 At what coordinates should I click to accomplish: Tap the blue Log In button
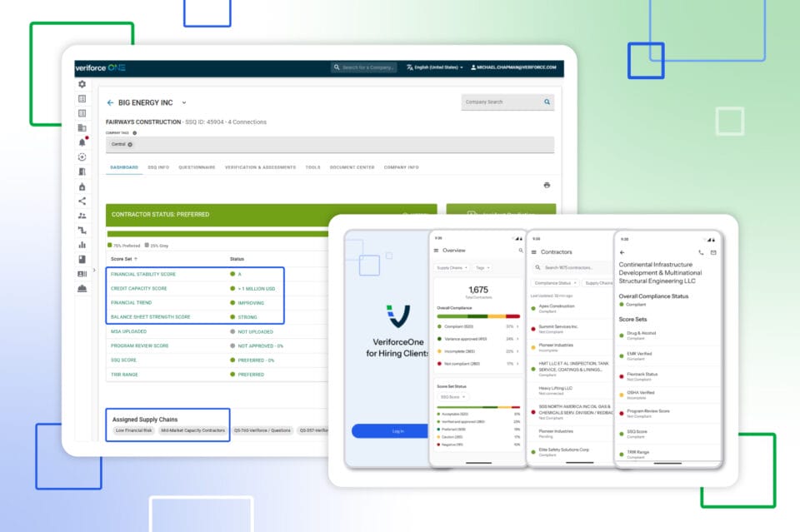390,431
